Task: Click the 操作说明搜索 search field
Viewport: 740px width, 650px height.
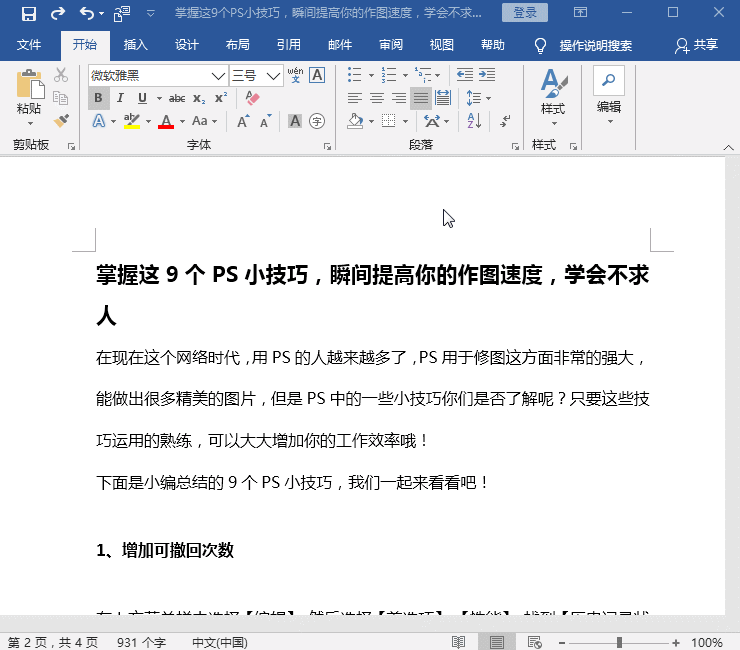Action: point(595,45)
